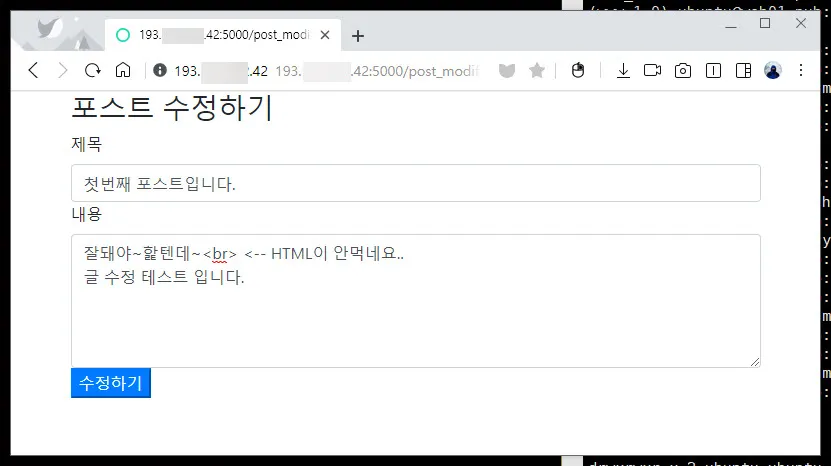The width and height of the screenshot is (831, 466).
Task: Click the site information icon in address bar
Action: [x=160, y=71]
